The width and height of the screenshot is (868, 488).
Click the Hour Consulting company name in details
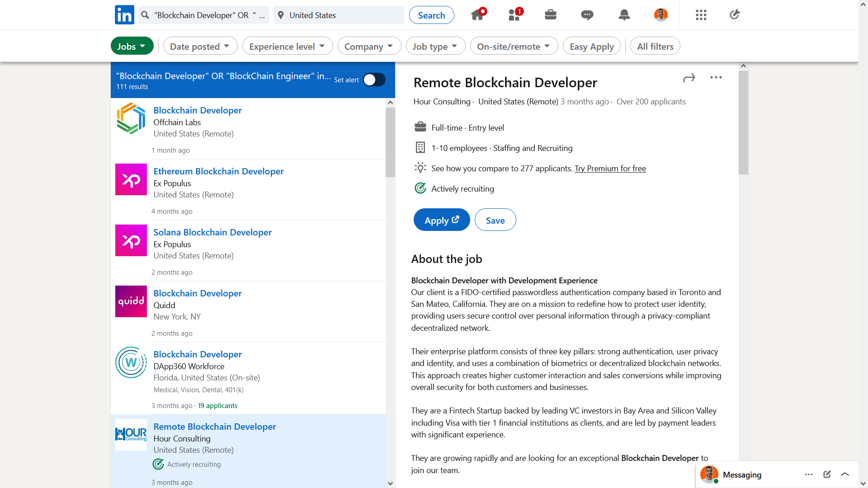tap(442, 102)
